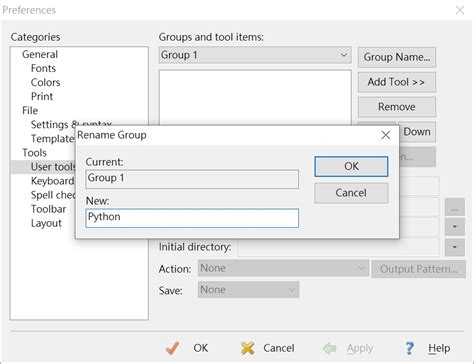Image resolution: width=474 pixels, height=364 pixels.
Task: Click the Add Tool >> button
Action: click(x=397, y=82)
